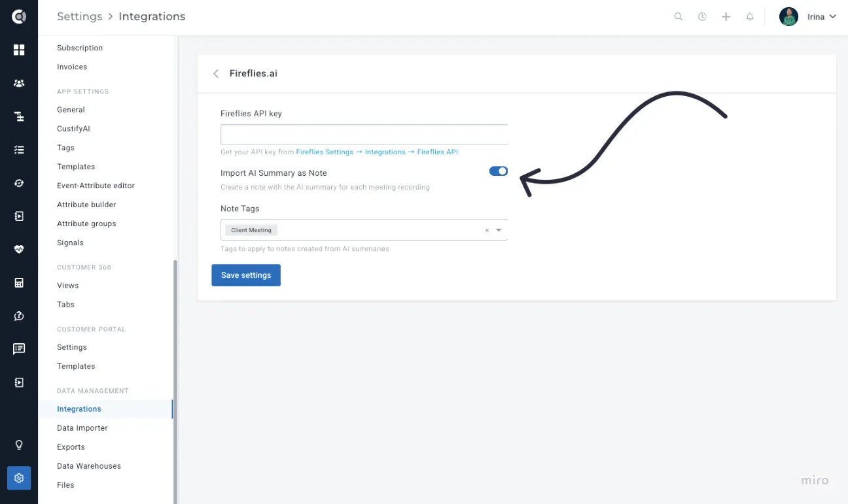Open search with the magnifier icon
The width and height of the screenshot is (848, 504).
click(679, 17)
